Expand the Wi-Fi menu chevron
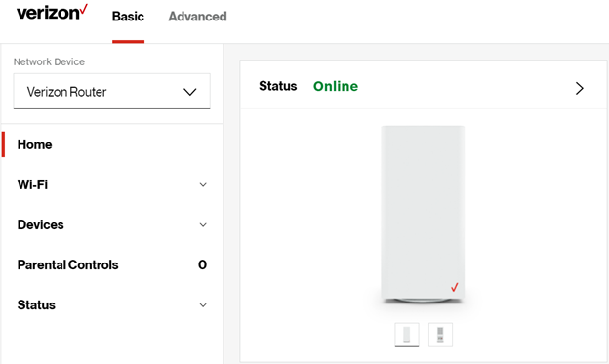 click(x=203, y=184)
